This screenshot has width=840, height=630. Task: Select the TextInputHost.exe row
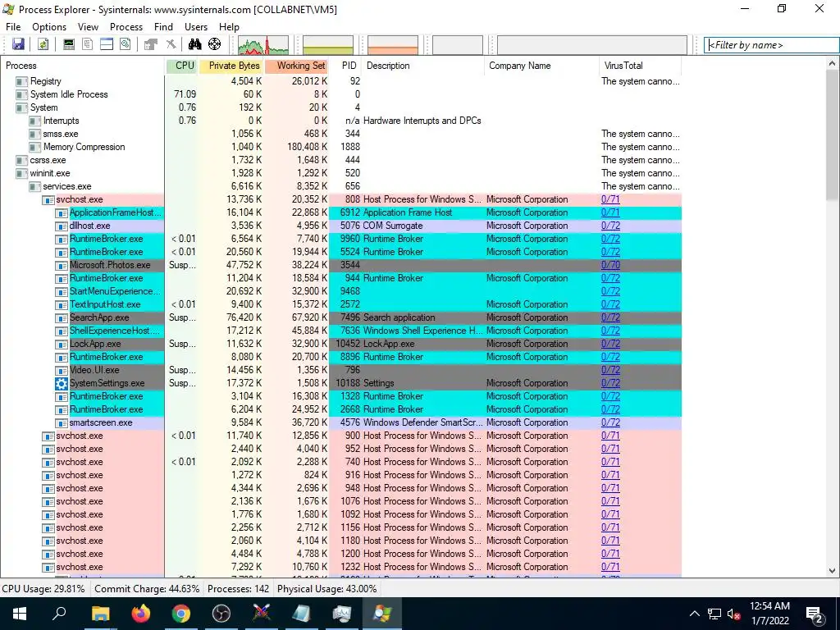coord(340,304)
